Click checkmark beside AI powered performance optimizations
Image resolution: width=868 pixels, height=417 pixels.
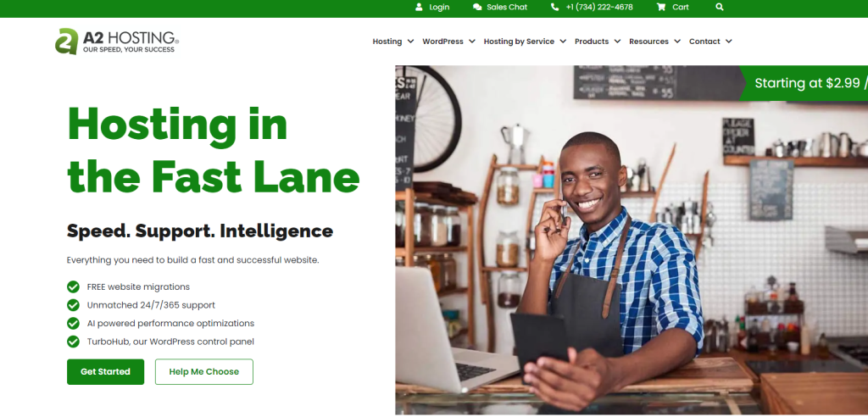73,324
